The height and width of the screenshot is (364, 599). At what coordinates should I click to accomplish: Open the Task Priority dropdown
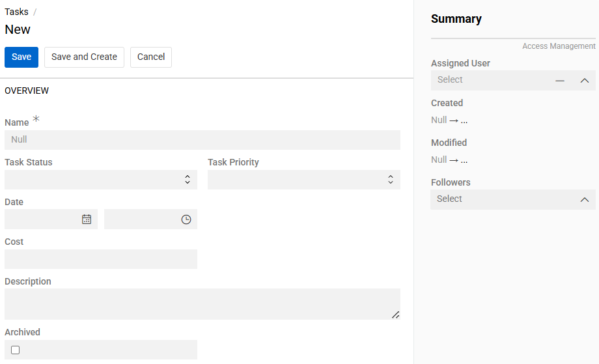304,180
